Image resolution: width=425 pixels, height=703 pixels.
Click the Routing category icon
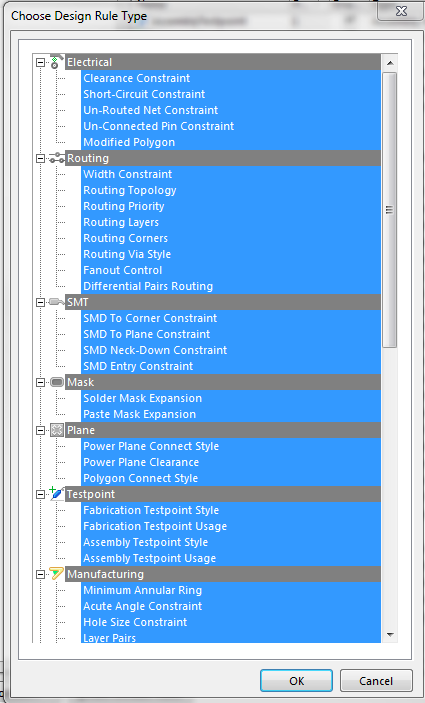57,158
